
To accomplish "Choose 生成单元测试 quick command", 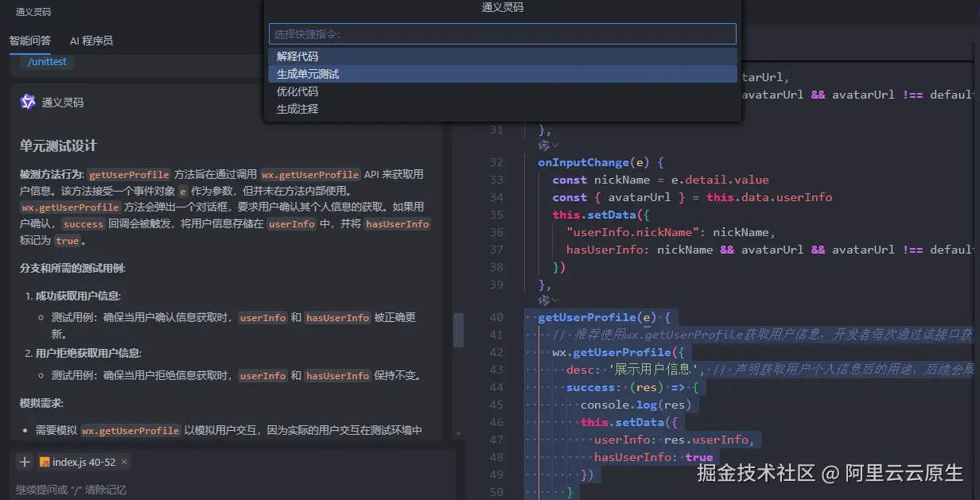I will [x=502, y=74].
